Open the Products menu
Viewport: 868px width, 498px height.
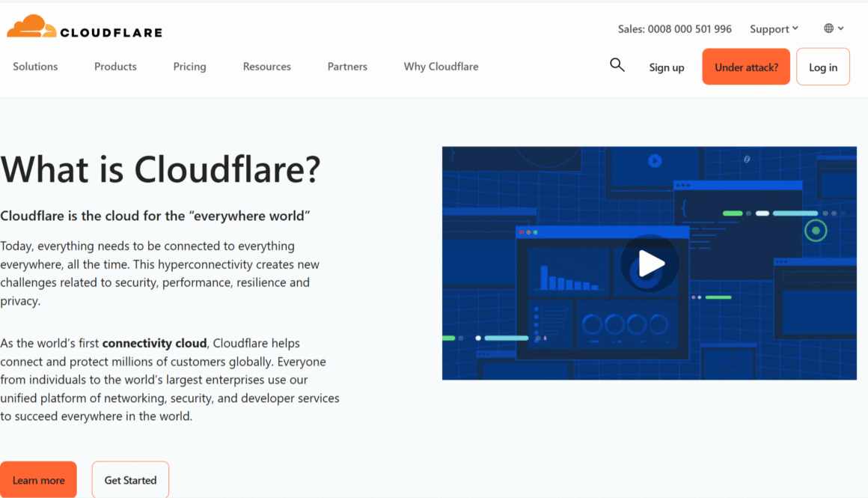click(x=115, y=66)
